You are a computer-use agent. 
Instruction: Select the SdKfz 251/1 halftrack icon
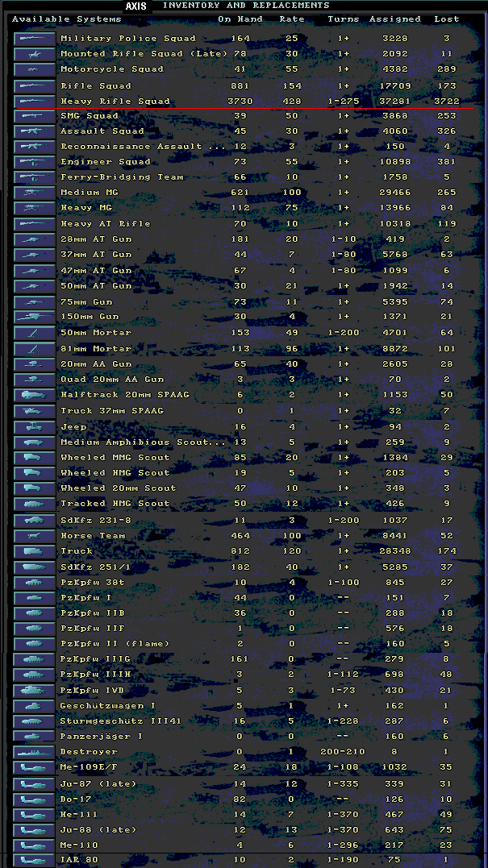coord(35,567)
